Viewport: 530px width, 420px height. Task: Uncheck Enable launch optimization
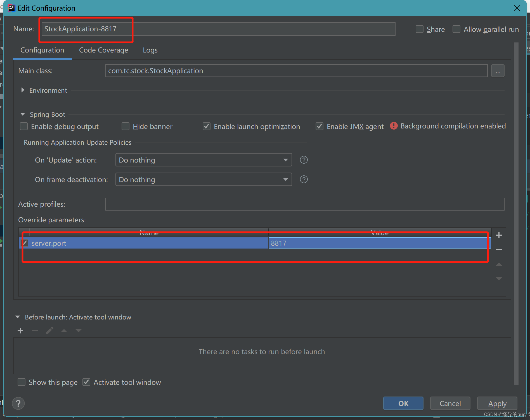point(207,127)
